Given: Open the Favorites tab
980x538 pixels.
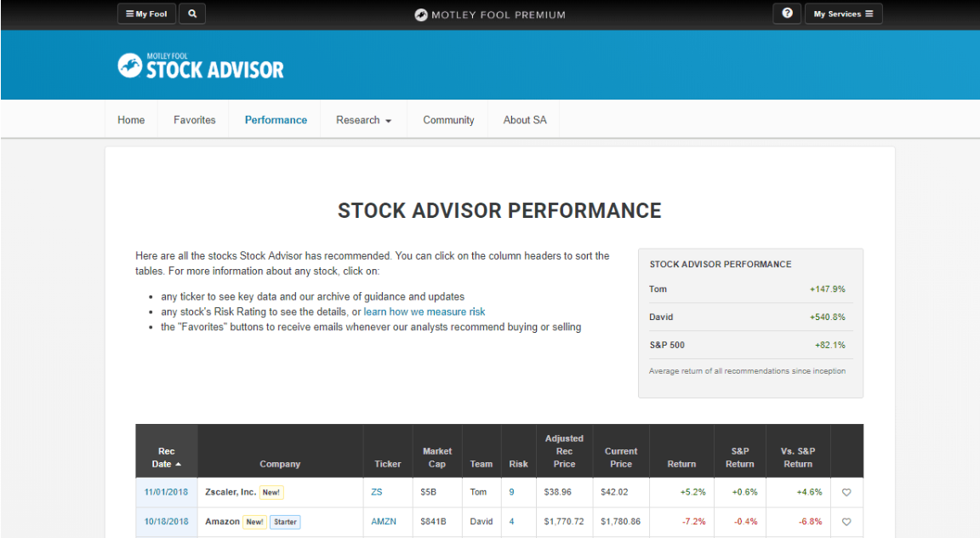Looking at the screenshot, I should pyautogui.click(x=194, y=119).
